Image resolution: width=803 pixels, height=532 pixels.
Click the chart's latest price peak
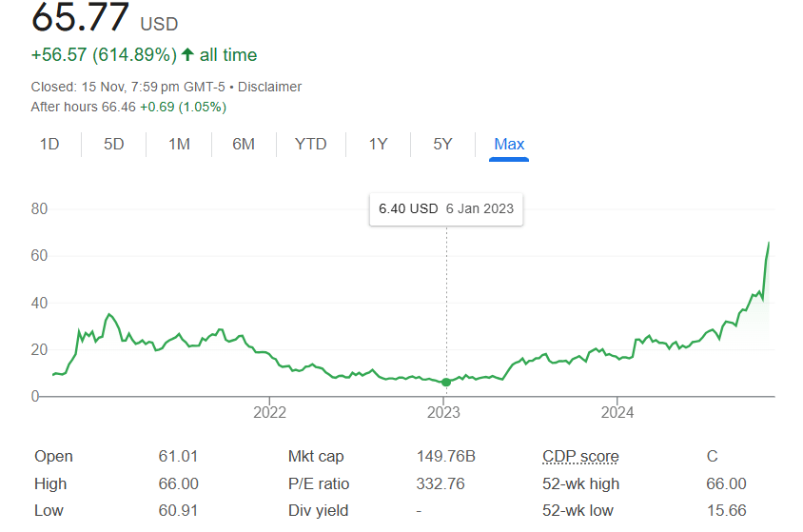click(769, 244)
